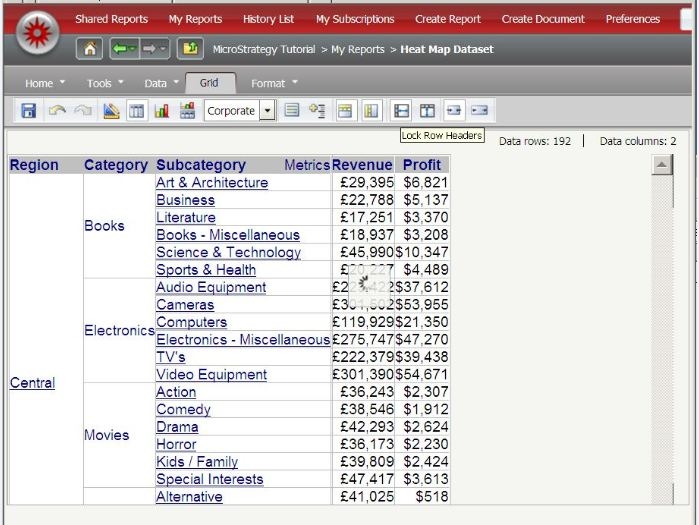Click MicroStrategy Tutorial breadcrumb
The height and width of the screenshot is (525, 699).
tap(264, 49)
